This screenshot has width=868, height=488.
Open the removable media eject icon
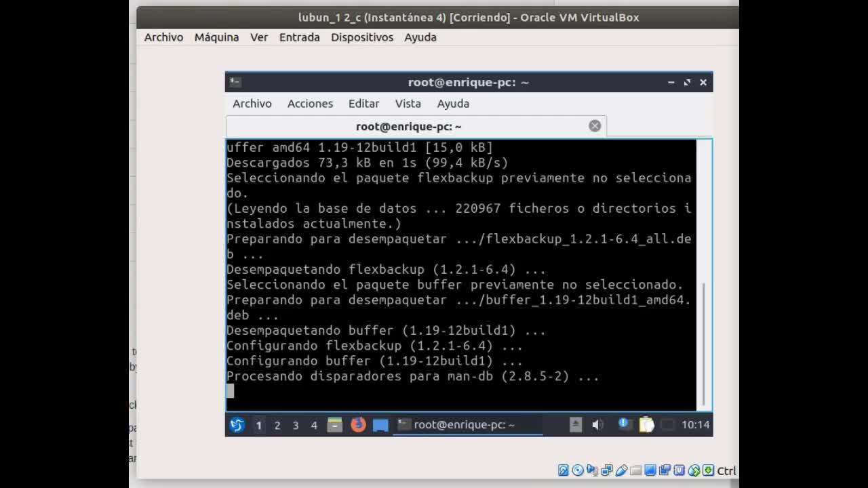tap(576, 425)
